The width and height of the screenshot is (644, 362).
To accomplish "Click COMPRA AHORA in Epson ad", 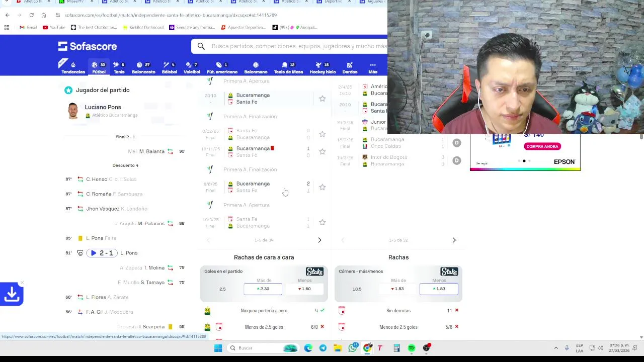I will (x=542, y=146).
